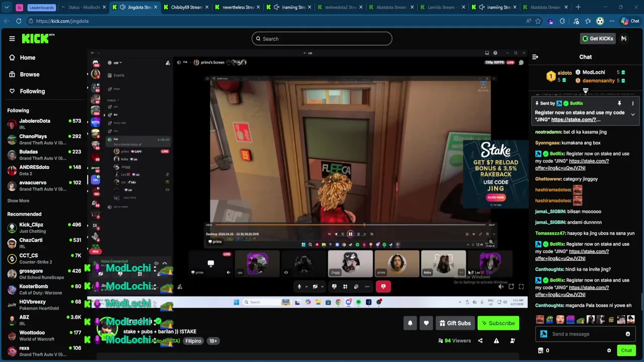Image resolution: width=644 pixels, height=362 pixels.
Task: Click the 18+ tag
Action: [x=213, y=341]
